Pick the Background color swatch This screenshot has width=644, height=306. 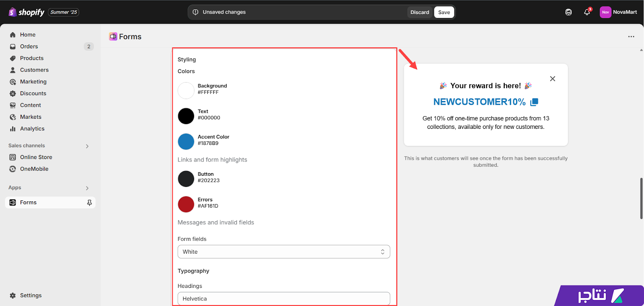pos(186,91)
